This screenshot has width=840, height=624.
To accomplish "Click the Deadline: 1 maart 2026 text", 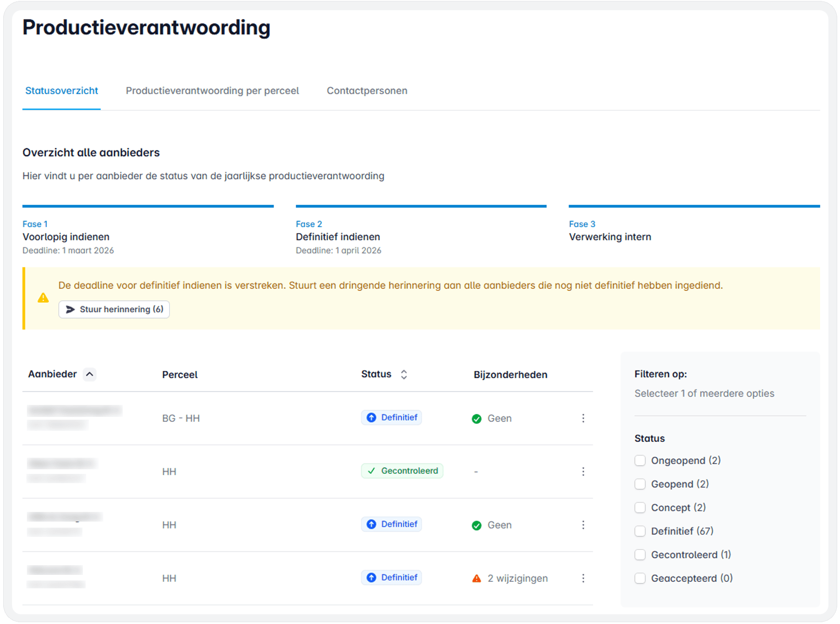I will click(68, 250).
